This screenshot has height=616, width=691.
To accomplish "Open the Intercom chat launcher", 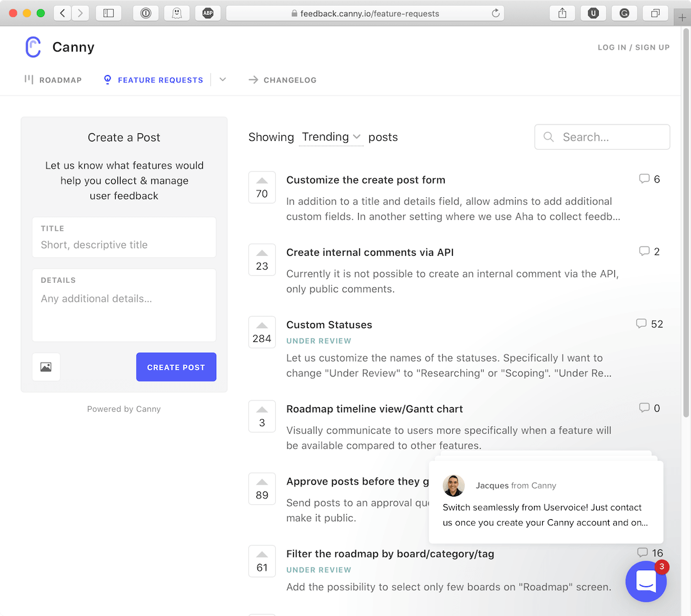I will coord(646,581).
